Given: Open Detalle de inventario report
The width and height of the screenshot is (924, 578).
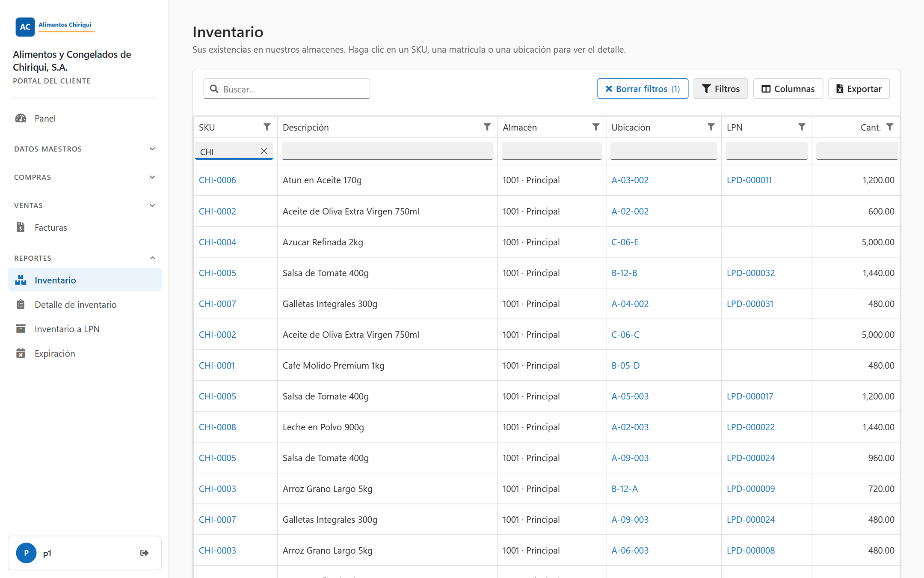Looking at the screenshot, I should (x=85, y=304).
